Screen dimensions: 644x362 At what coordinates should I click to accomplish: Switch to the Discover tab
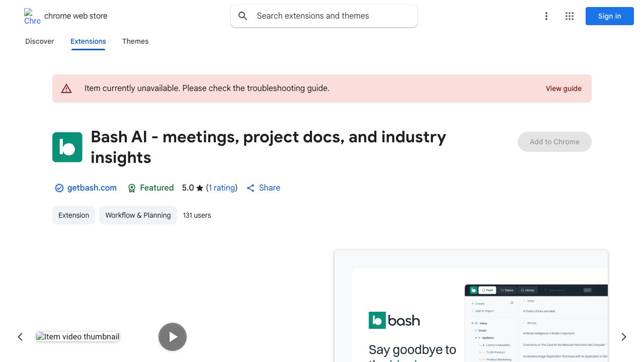[40, 41]
